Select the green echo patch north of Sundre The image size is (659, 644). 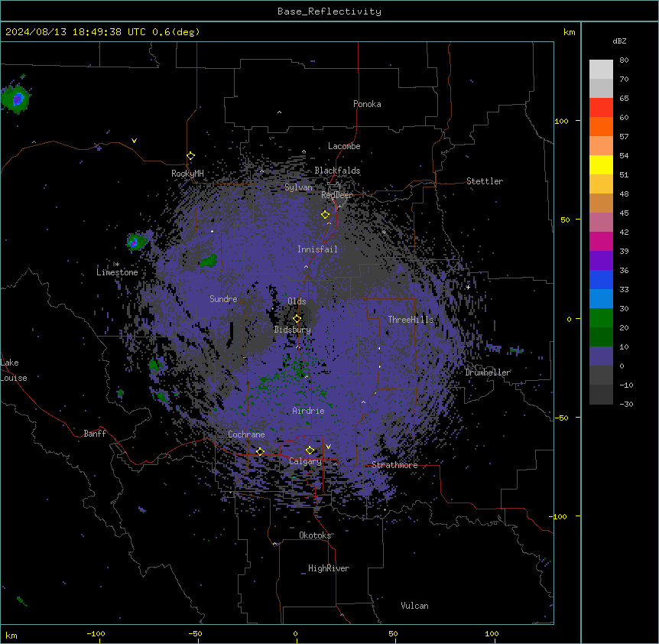209,261
